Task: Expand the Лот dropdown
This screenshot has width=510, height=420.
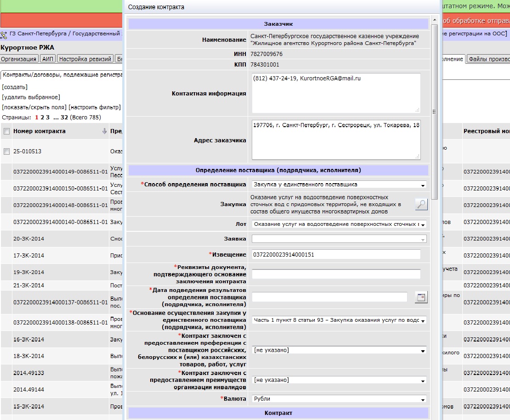Action: (x=339, y=224)
